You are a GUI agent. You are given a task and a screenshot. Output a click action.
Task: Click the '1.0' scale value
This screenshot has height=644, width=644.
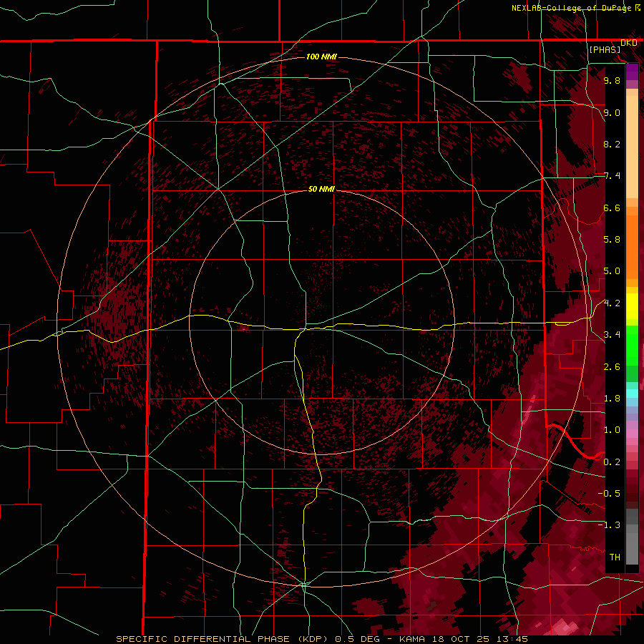[612, 430]
